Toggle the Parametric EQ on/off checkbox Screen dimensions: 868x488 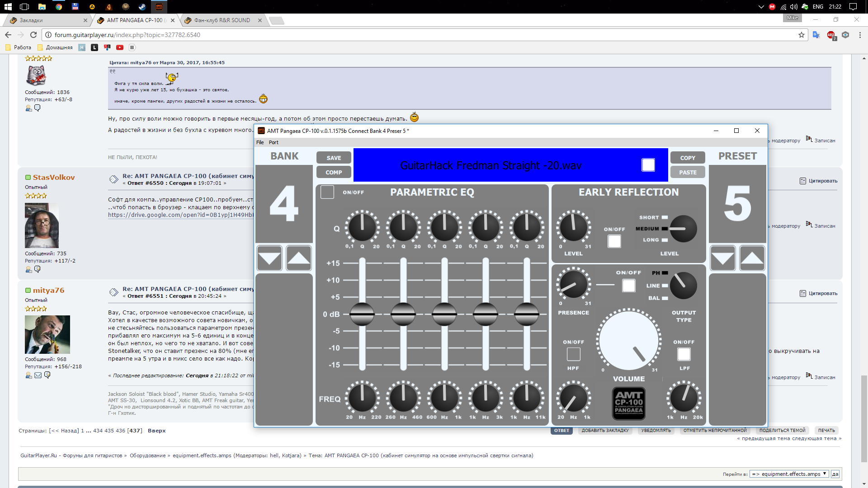point(327,192)
